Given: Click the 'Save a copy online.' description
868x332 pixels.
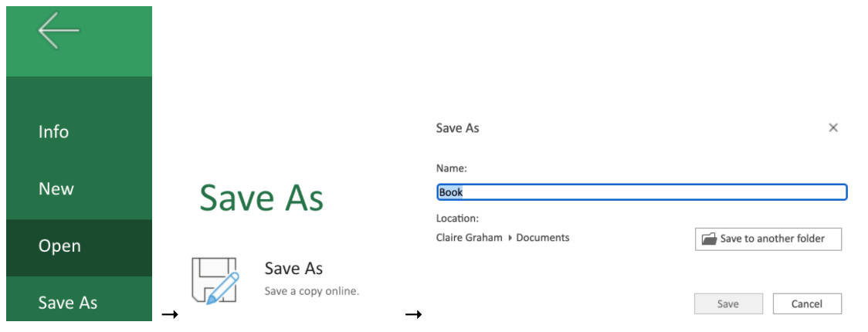Looking at the screenshot, I should (x=312, y=290).
